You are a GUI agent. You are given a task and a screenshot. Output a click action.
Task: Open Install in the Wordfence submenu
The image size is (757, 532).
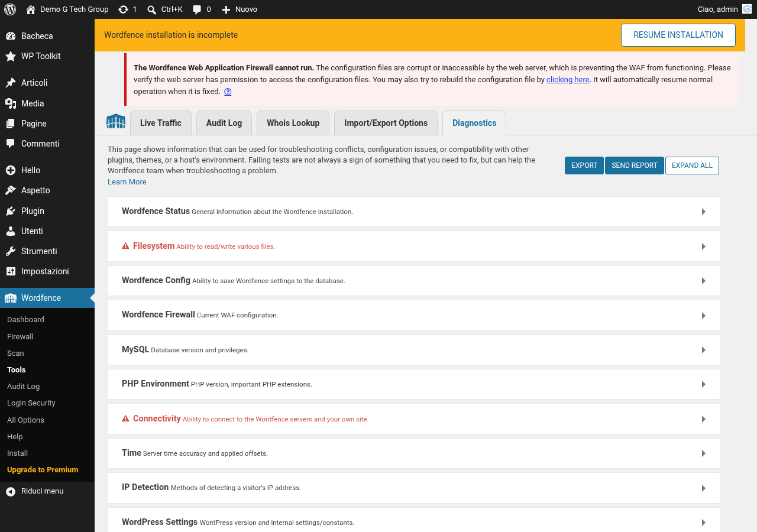point(17,453)
